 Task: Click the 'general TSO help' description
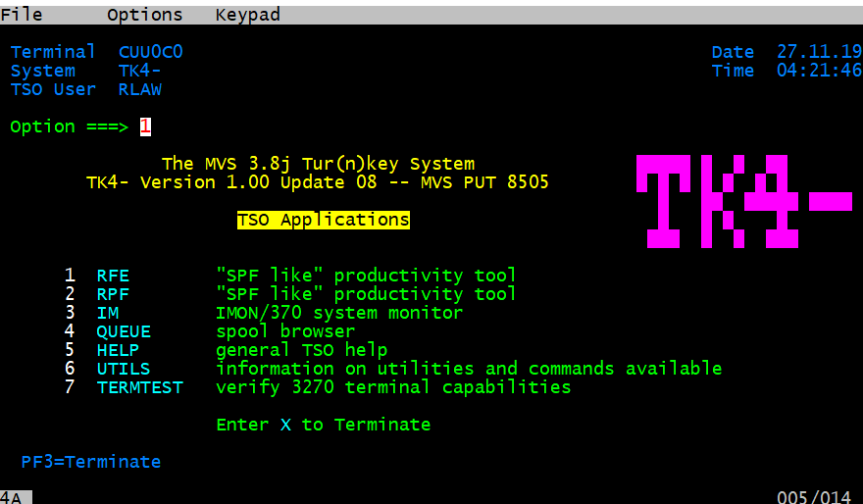coord(302,350)
